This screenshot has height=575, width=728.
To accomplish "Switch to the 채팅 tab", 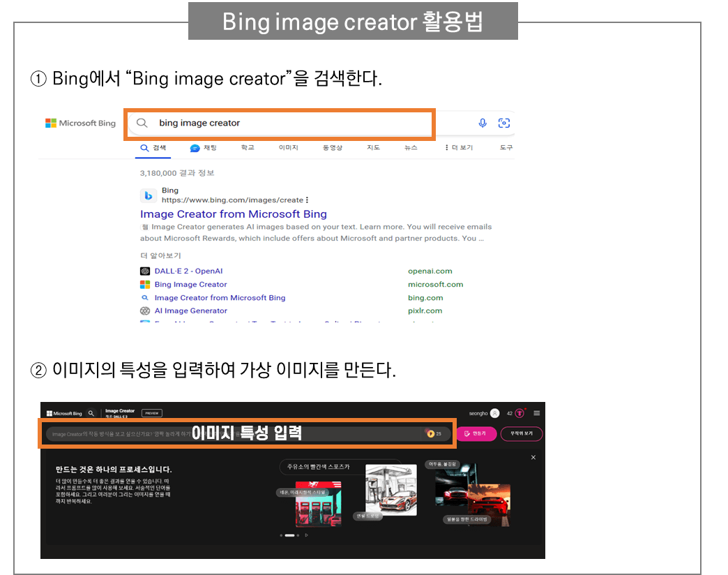I will (x=204, y=148).
